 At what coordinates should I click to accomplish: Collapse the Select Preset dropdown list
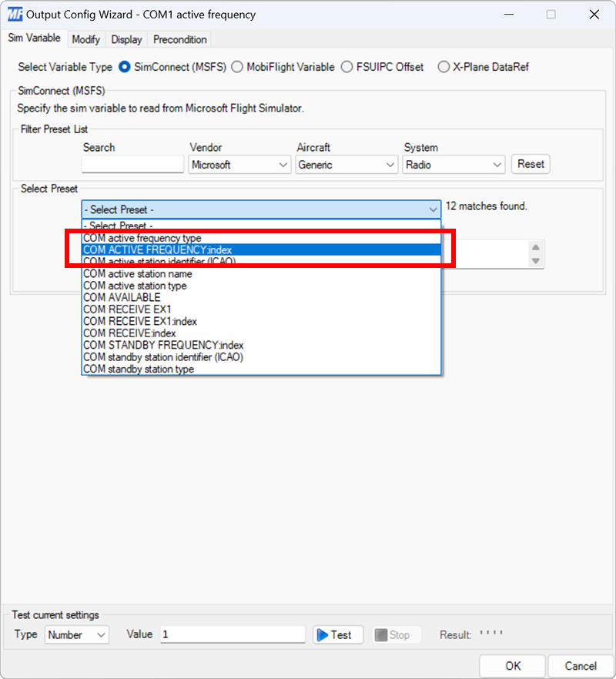click(x=432, y=209)
